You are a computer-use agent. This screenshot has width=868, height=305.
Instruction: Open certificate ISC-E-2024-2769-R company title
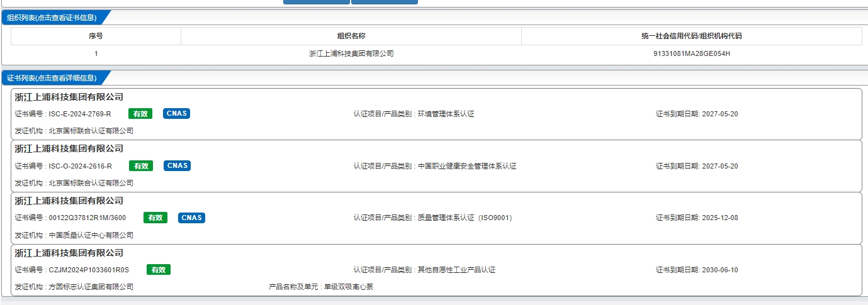click(69, 97)
